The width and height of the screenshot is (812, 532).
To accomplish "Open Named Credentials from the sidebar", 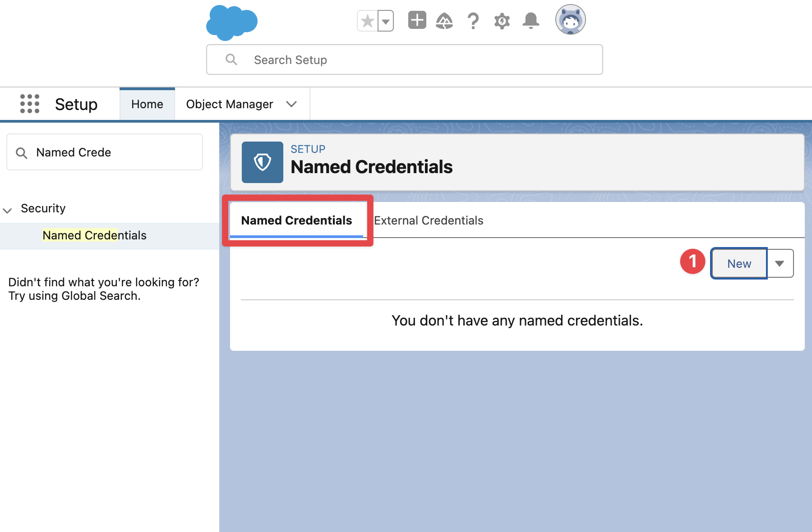I will 94,235.
